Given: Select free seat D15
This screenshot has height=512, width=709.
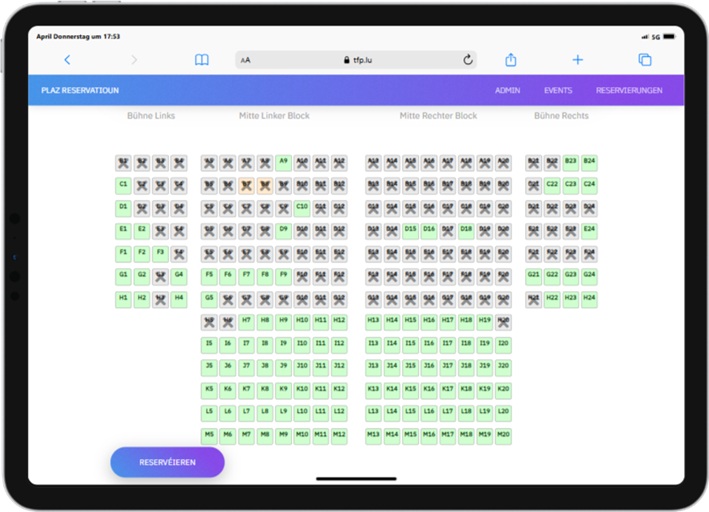Looking at the screenshot, I should click(410, 229).
